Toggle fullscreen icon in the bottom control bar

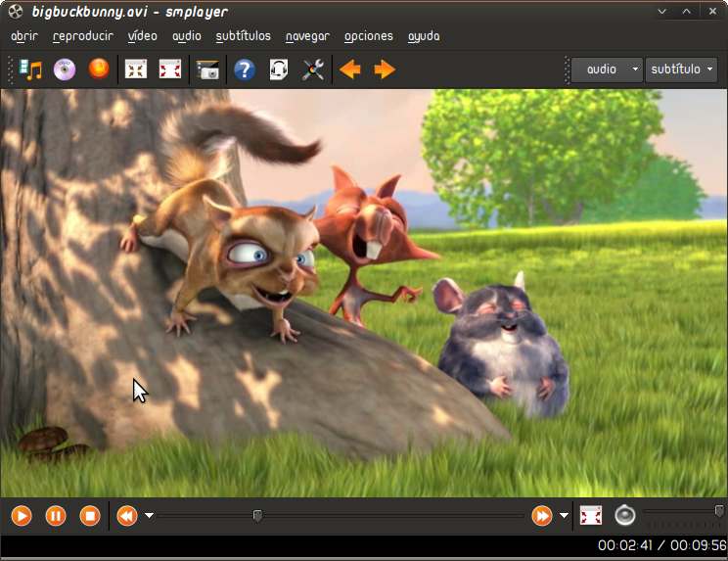click(591, 516)
